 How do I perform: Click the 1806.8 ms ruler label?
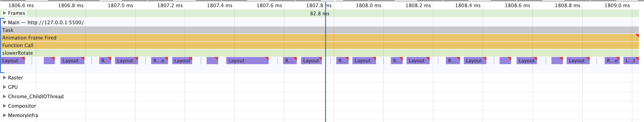[71, 6]
